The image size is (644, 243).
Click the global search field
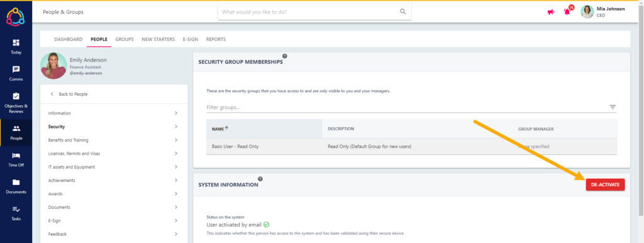coord(314,12)
